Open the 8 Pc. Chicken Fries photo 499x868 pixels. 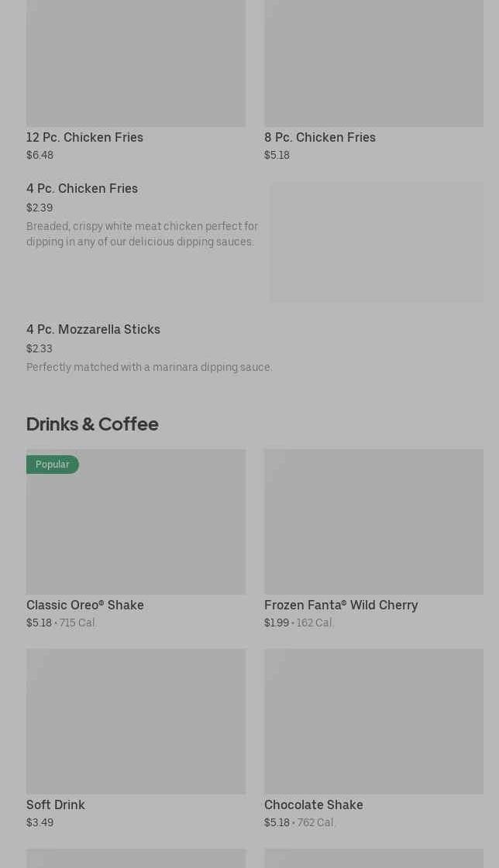373,62
